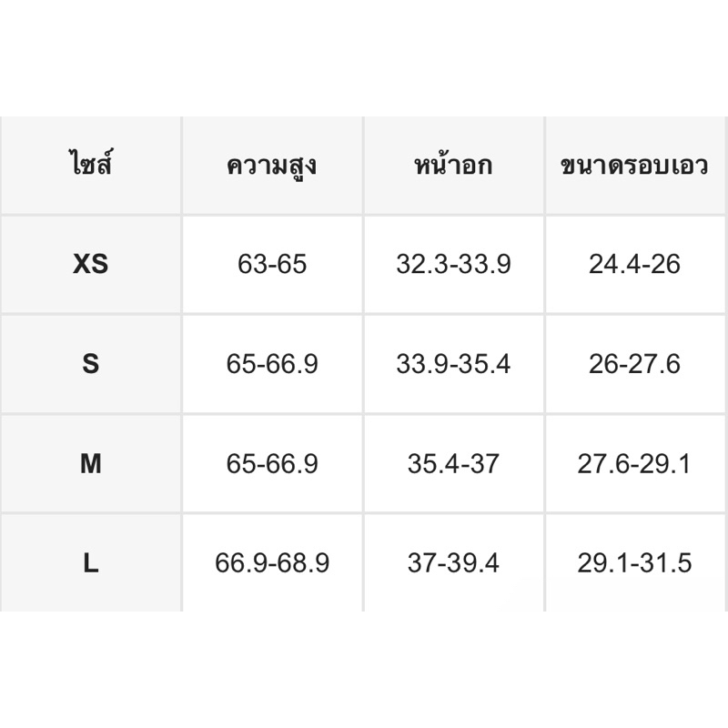Viewport: 728px width, 728px height.
Task: Select the XS size row label
Action: tap(90, 264)
